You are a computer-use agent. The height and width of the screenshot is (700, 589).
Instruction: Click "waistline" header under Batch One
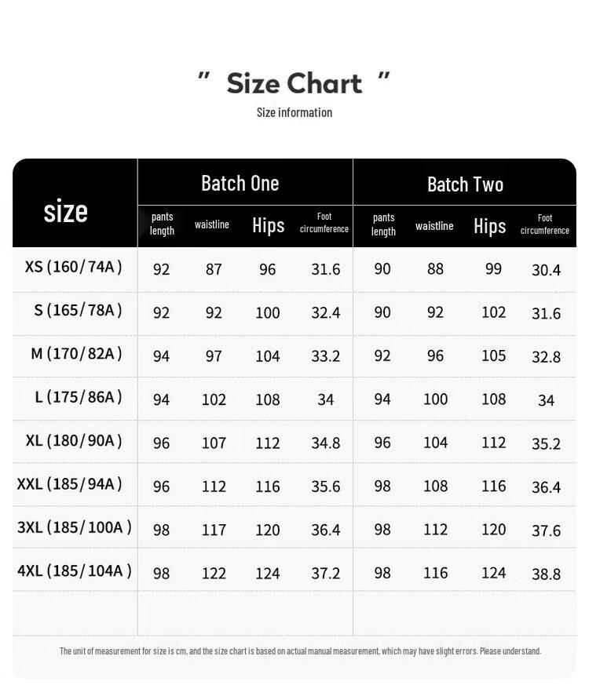(x=212, y=224)
